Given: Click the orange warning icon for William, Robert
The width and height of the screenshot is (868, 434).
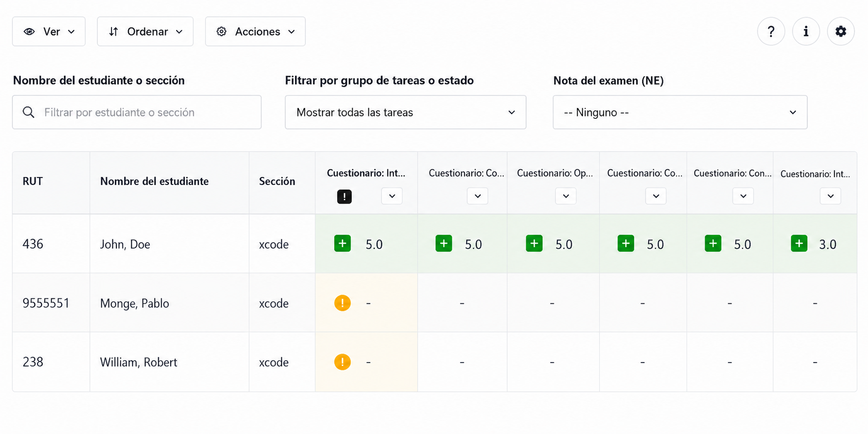Looking at the screenshot, I should [x=343, y=362].
